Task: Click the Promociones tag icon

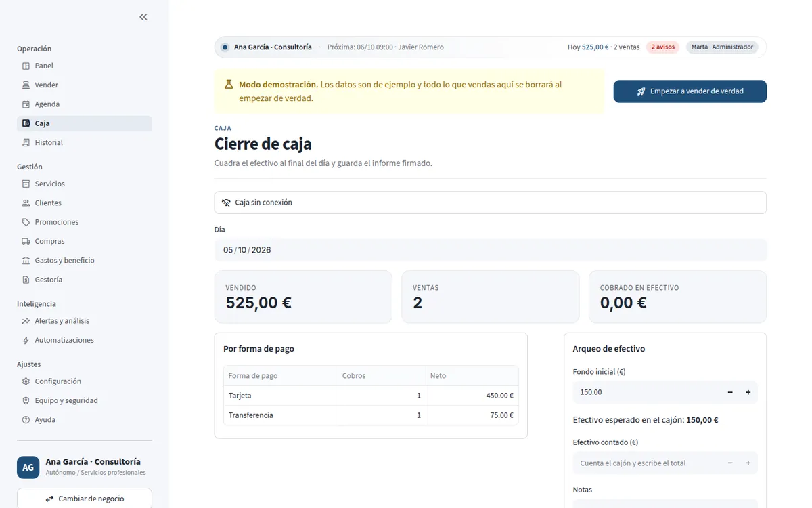Action: [26, 222]
